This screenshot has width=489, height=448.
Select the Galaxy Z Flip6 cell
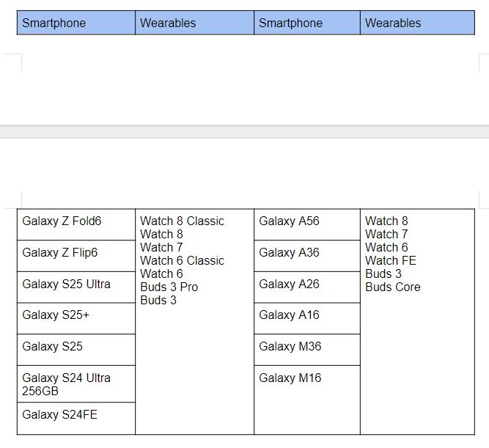coord(76,255)
